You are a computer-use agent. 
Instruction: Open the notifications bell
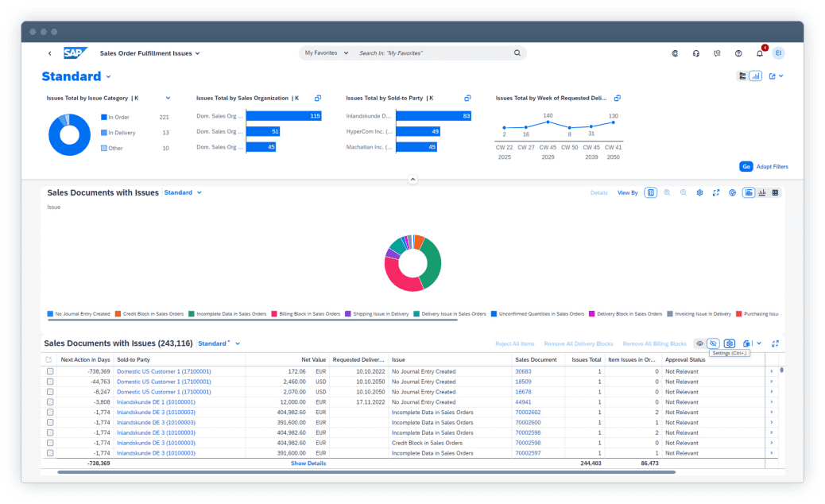(x=759, y=53)
